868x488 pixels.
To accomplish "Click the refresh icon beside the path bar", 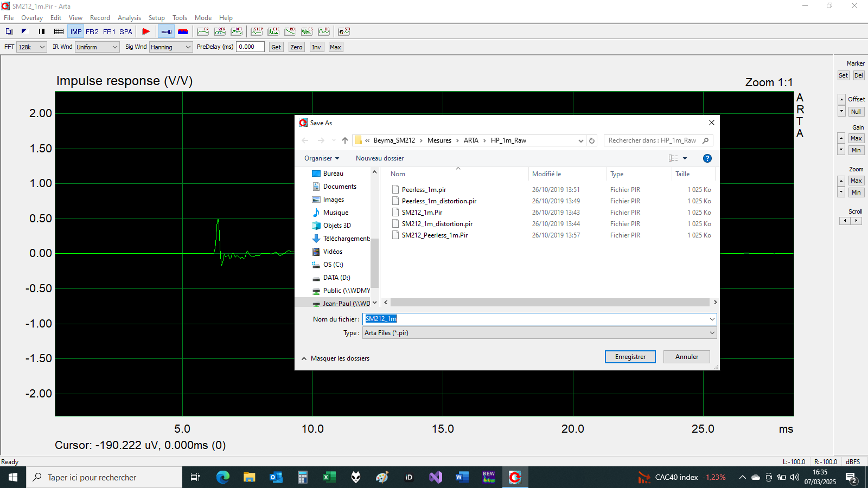I will [592, 140].
